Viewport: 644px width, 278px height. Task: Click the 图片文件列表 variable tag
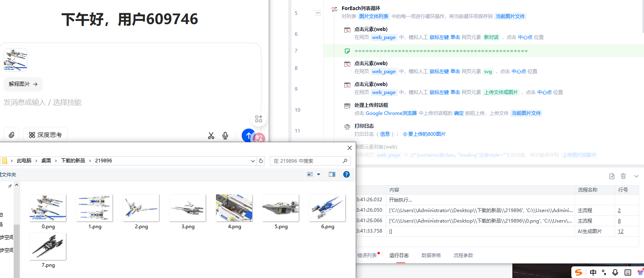tap(374, 16)
